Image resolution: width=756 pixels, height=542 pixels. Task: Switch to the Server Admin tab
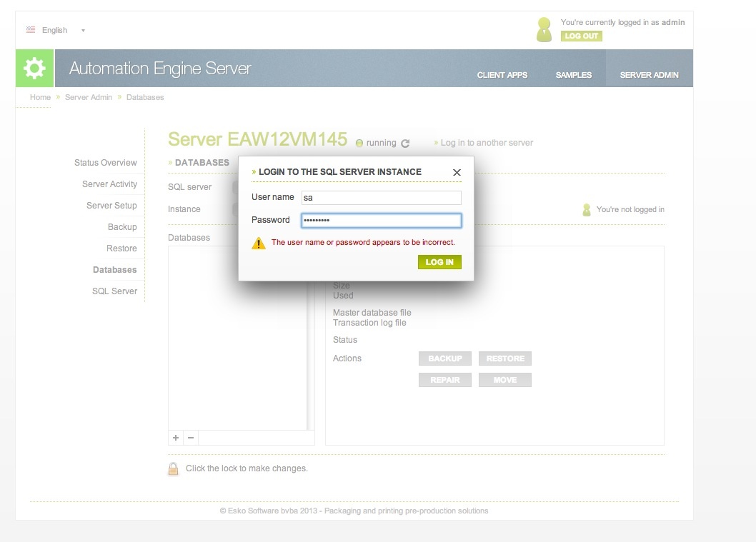click(649, 75)
